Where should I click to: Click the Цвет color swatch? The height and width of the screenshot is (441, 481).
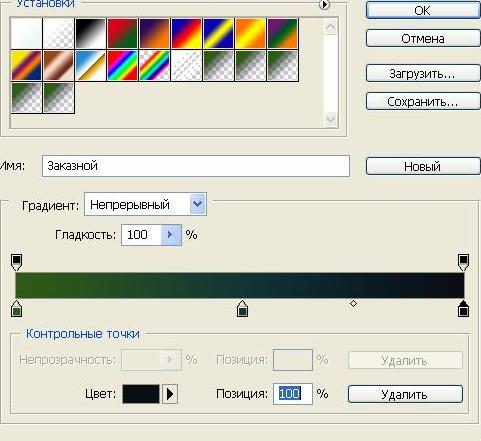[x=141, y=394]
